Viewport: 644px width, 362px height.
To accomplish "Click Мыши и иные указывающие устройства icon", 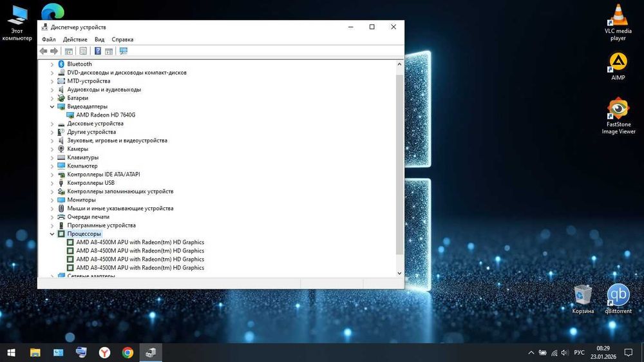I will point(61,208).
